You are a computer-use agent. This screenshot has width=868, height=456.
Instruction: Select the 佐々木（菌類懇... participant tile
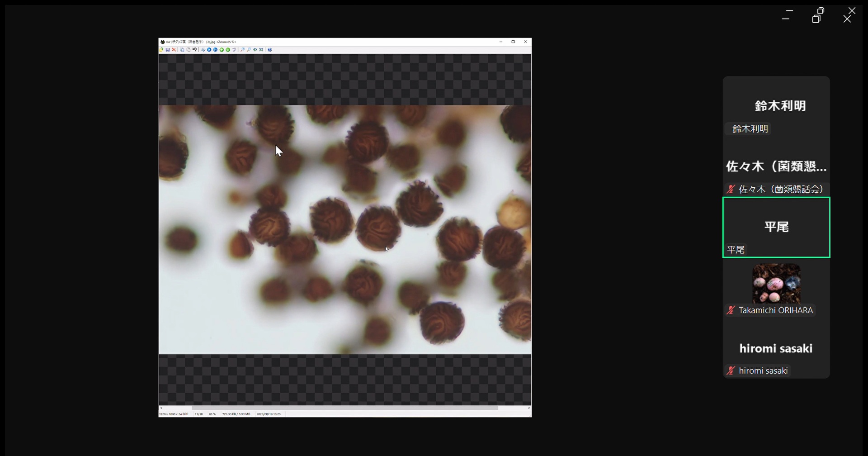pyautogui.click(x=776, y=167)
